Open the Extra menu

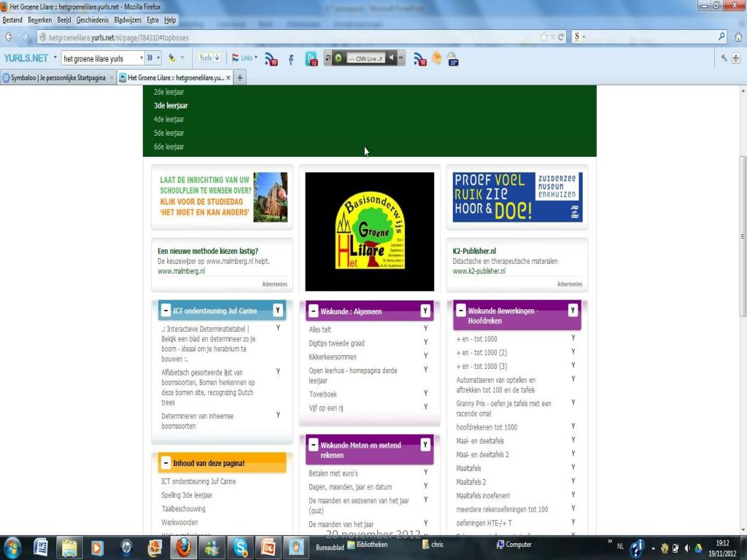click(x=152, y=20)
